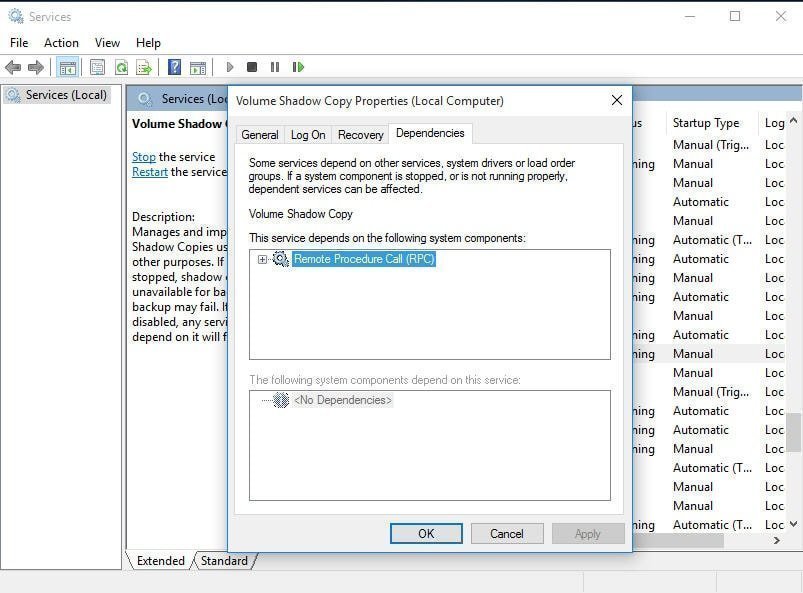Viewport: 803px width, 593px height.
Task: Open the Action menu
Action: pyautogui.click(x=61, y=43)
